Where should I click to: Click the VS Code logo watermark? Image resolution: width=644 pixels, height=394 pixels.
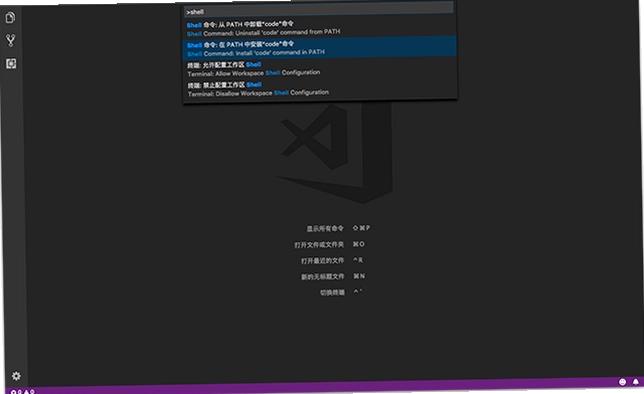click(335, 153)
